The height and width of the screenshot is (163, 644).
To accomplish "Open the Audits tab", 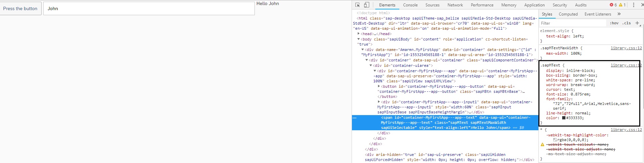I will (581, 5).
